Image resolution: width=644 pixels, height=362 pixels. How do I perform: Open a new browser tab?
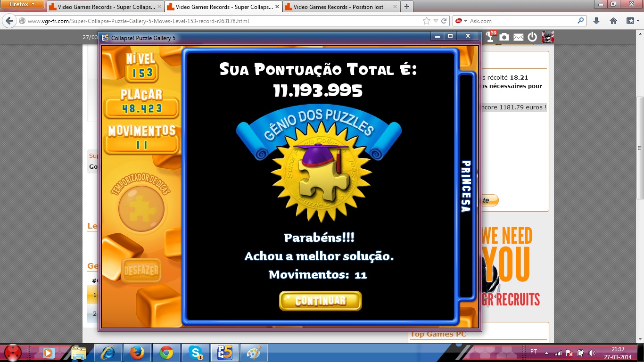[x=406, y=7]
